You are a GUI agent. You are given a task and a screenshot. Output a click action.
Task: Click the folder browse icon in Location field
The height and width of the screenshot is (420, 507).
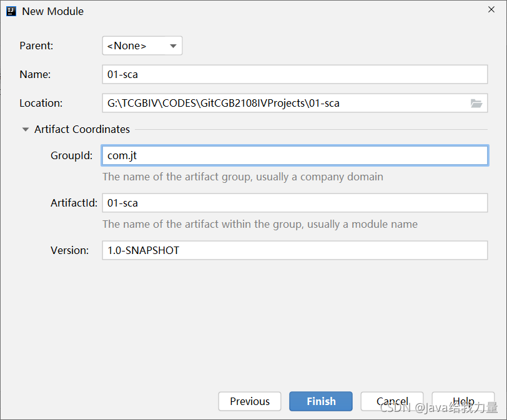(476, 104)
